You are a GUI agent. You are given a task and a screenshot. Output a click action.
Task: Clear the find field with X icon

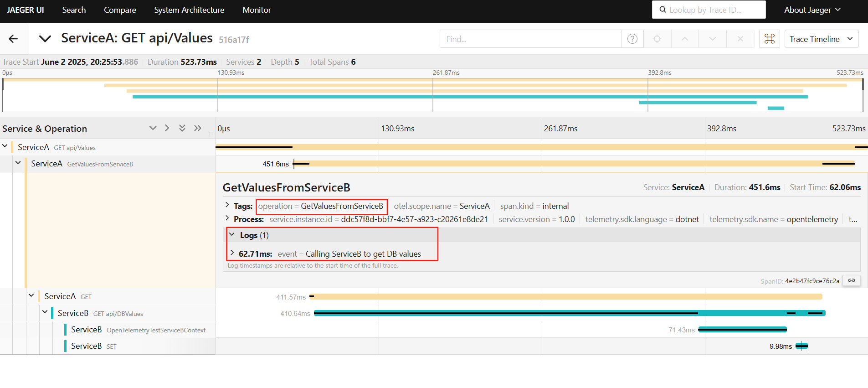click(740, 39)
